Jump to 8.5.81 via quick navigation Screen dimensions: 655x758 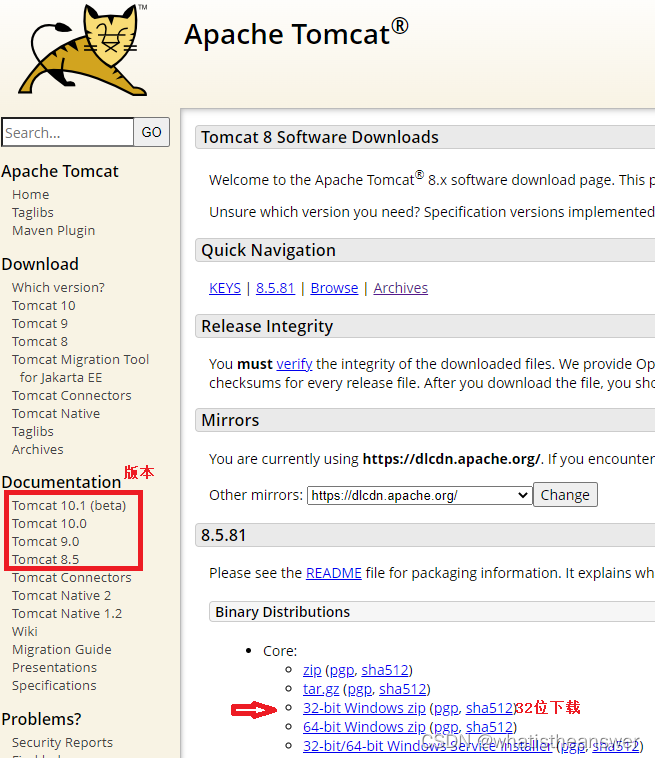tap(275, 288)
